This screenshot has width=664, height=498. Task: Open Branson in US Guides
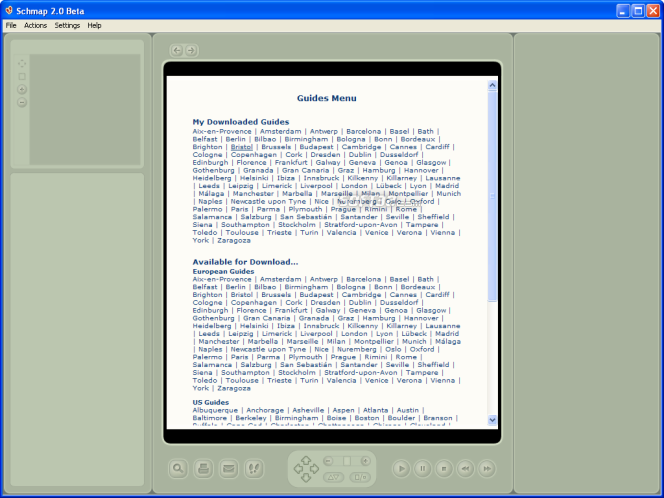(x=438, y=418)
